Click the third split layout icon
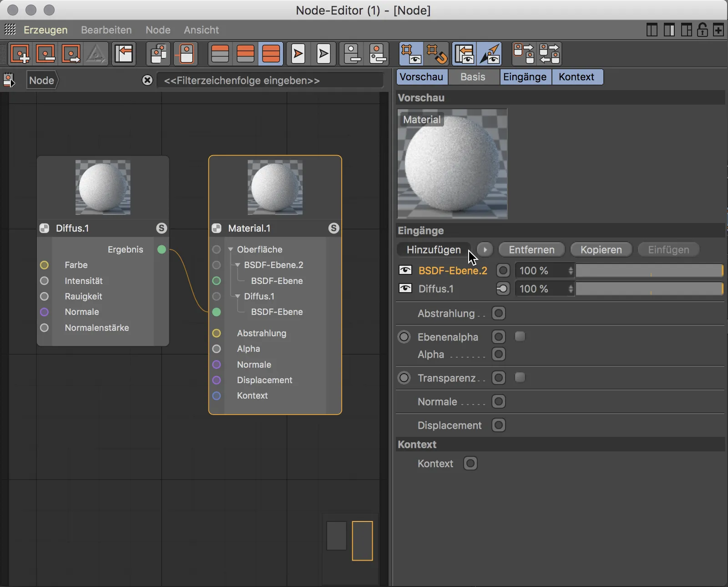The height and width of the screenshot is (587, 728). pyautogui.click(x=686, y=30)
